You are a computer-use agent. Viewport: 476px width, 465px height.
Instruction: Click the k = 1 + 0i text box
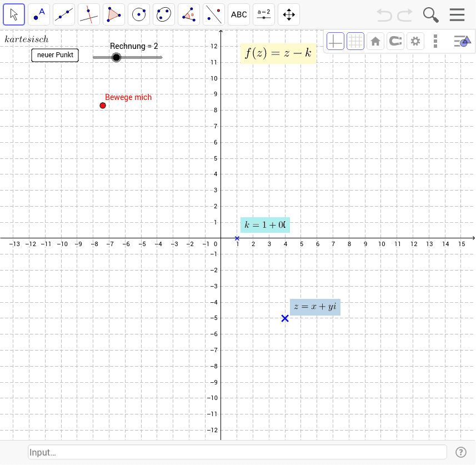coord(265,225)
